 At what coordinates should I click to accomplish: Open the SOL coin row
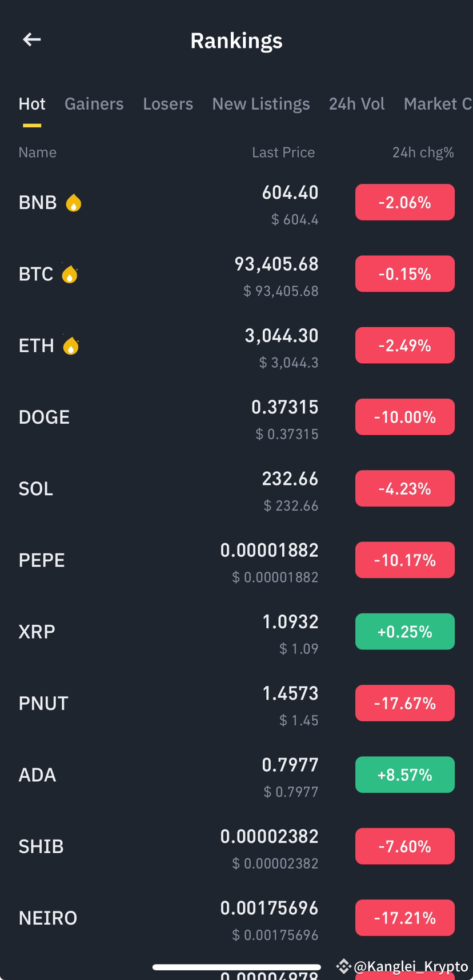[236, 489]
